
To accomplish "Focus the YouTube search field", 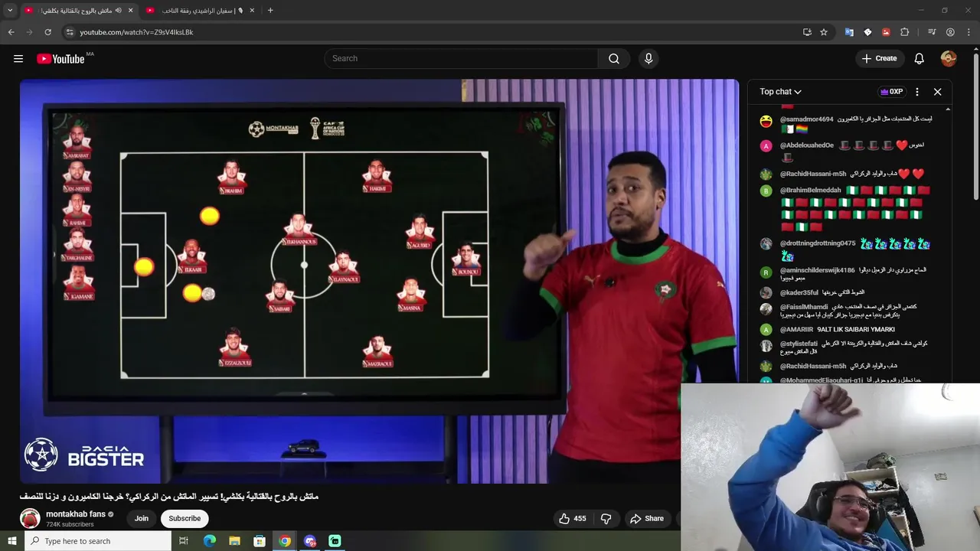I will 461,59.
